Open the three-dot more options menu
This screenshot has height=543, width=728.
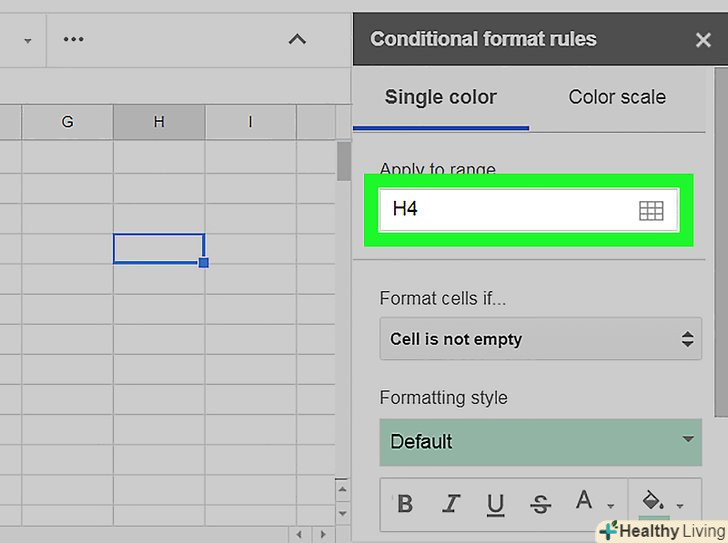(73, 40)
